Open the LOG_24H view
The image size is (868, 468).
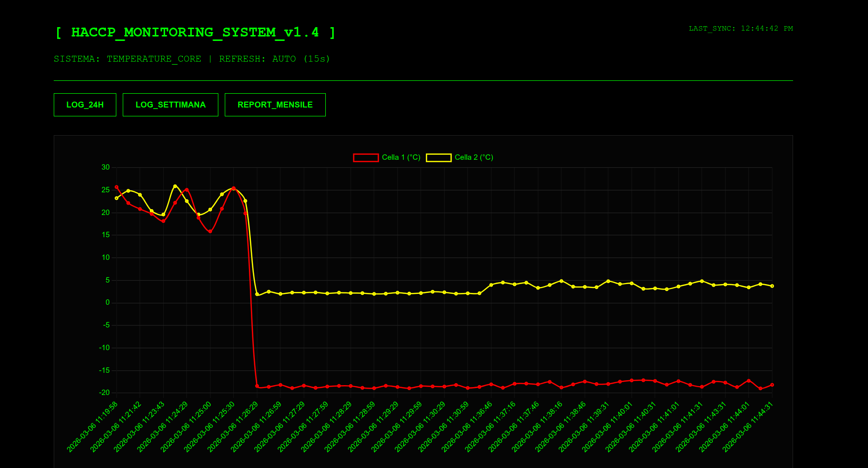pos(85,105)
